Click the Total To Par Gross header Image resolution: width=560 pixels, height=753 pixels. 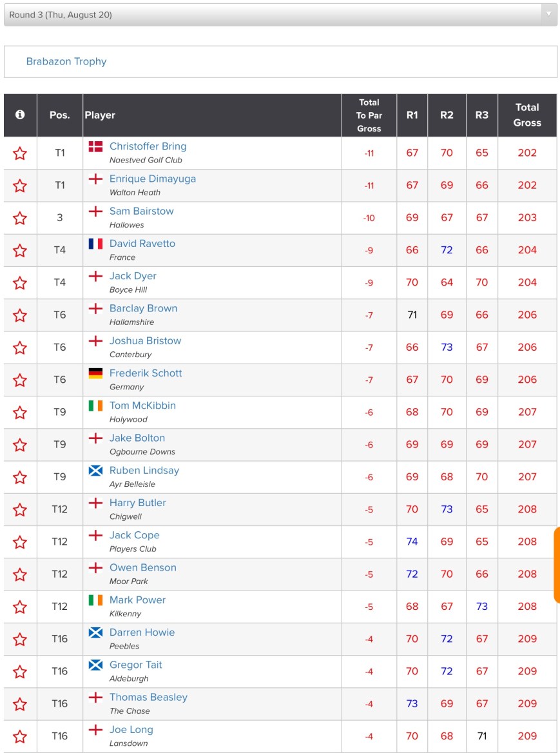pos(369,115)
